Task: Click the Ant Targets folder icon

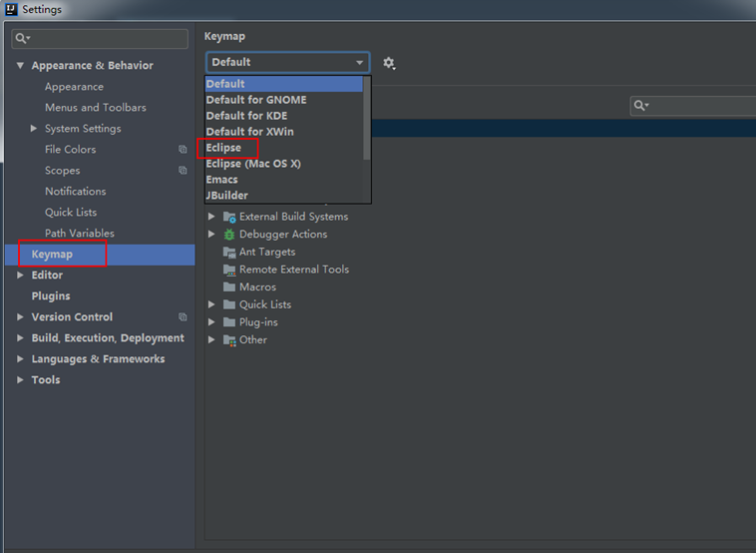Action: coord(229,252)
